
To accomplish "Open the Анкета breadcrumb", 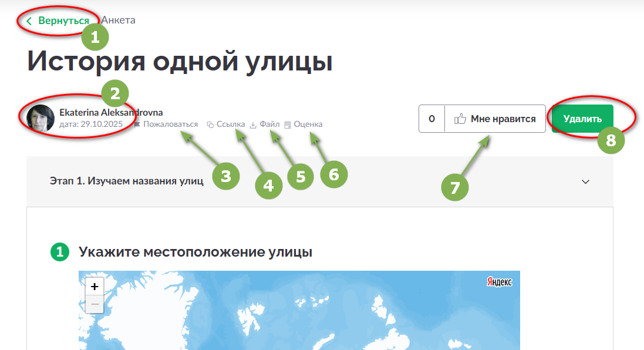I will click(119, 21).
